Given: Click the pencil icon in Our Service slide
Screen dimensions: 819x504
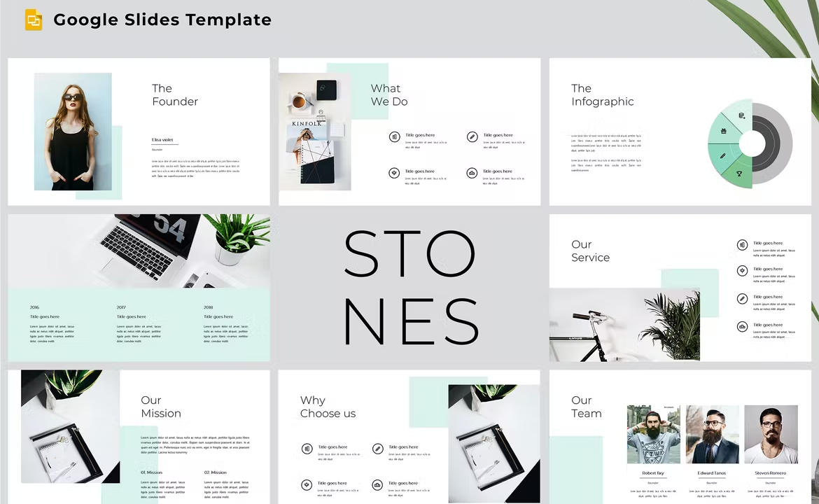Looking at the screenshot, I should pos(742,299).
